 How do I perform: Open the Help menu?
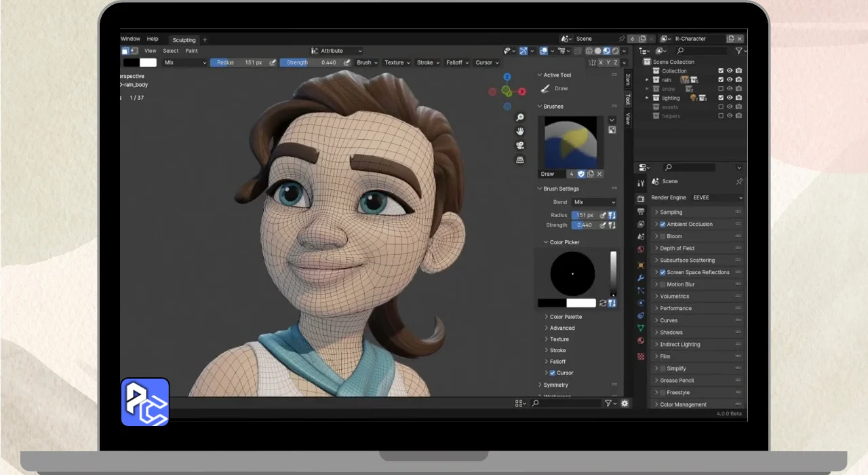coord(153,39)
